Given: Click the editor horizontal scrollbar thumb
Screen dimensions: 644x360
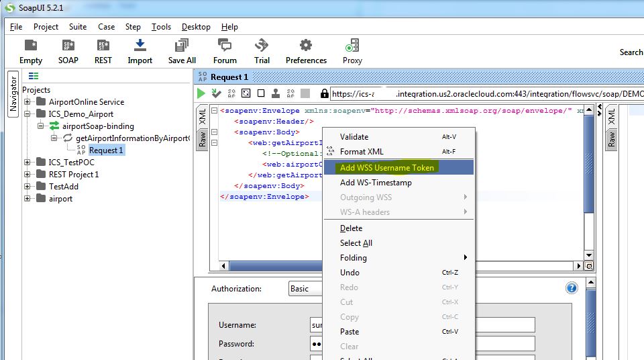Looking at the screenshot, I should point(276,266).
